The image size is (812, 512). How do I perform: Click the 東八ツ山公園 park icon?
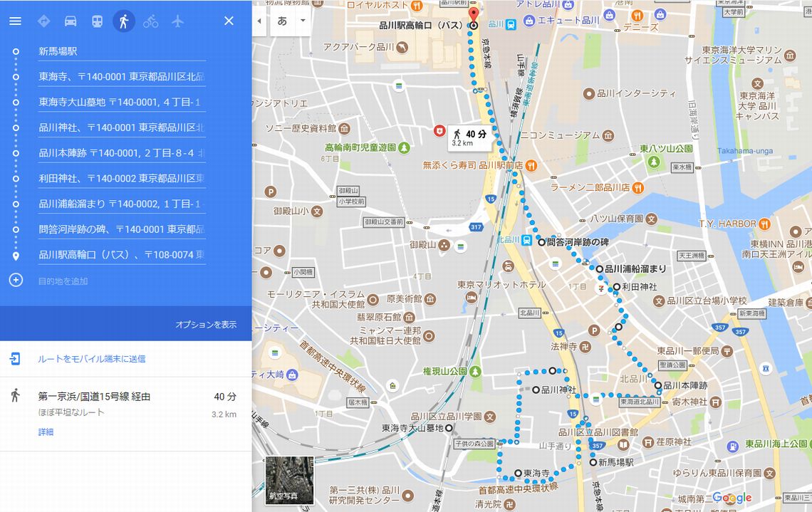point(654,162)
